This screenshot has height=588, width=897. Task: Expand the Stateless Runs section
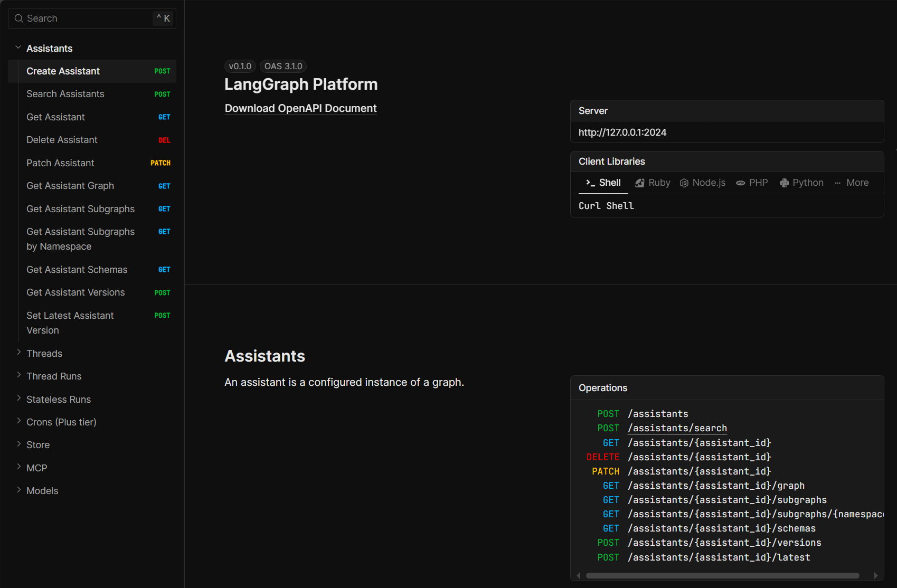point(18,399)
